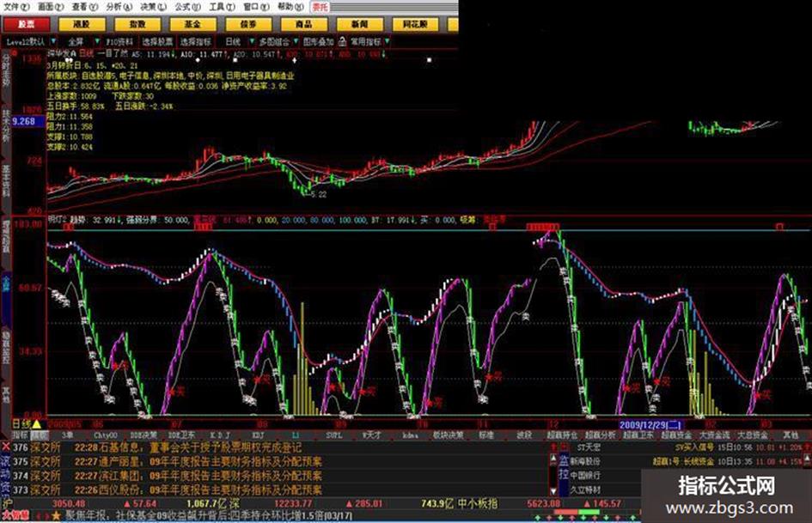Select the 其他 indicator tab

pyautogui.click(x=791, y=435)
